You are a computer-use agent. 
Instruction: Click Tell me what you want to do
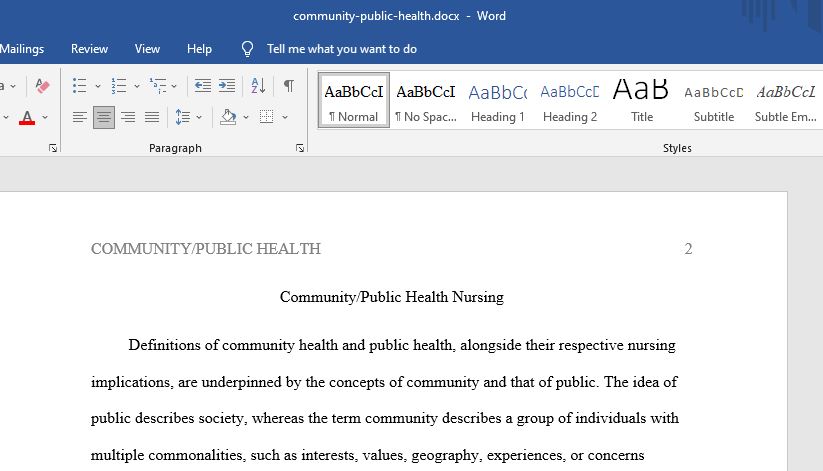(342, 49)
